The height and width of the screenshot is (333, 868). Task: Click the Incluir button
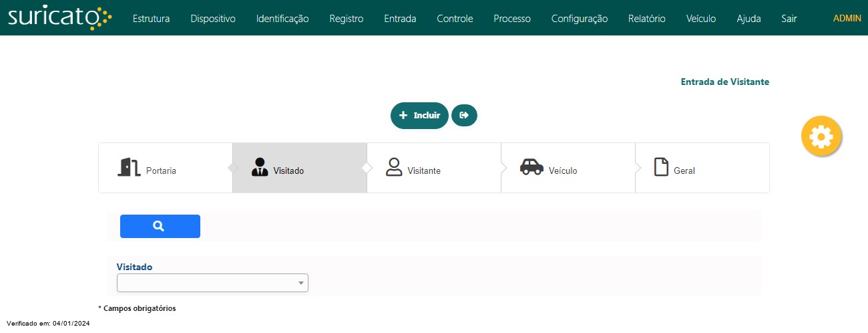[419, 116]
